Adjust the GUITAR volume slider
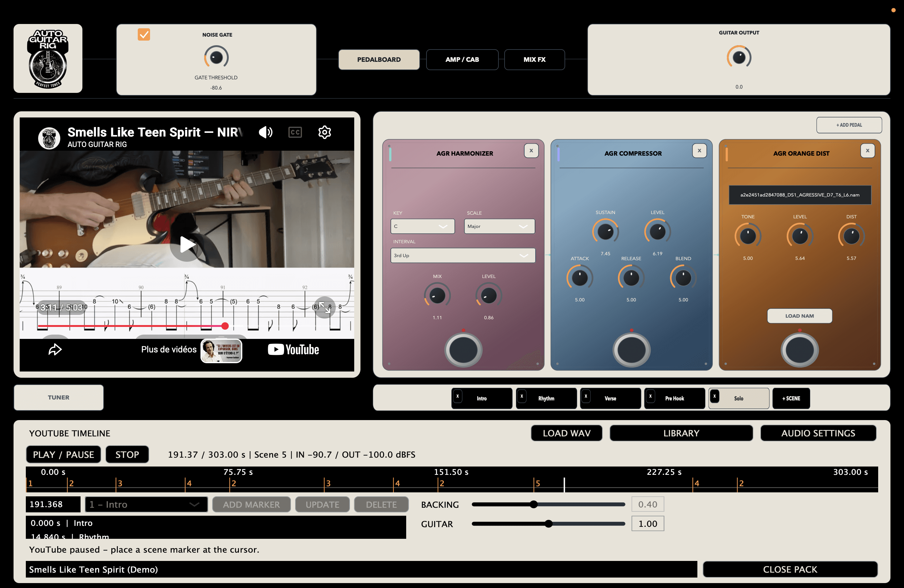904x588 pixels. (548, 524)
